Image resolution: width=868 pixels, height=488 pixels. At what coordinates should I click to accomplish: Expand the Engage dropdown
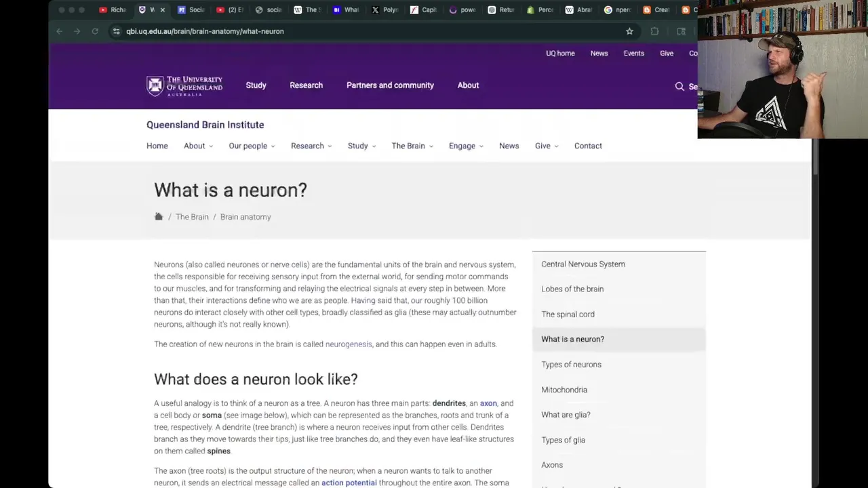[466, 146]
